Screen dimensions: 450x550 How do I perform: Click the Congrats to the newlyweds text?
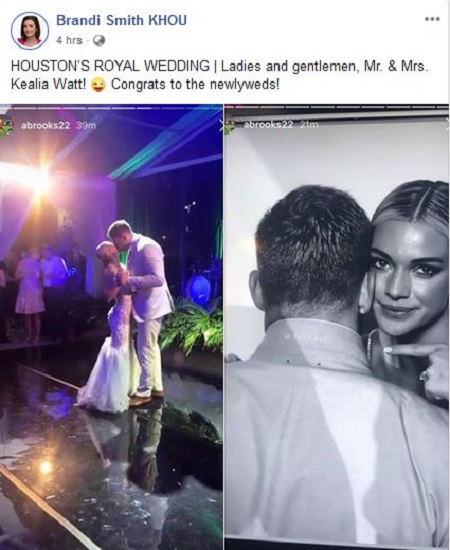tap(195, 85)
